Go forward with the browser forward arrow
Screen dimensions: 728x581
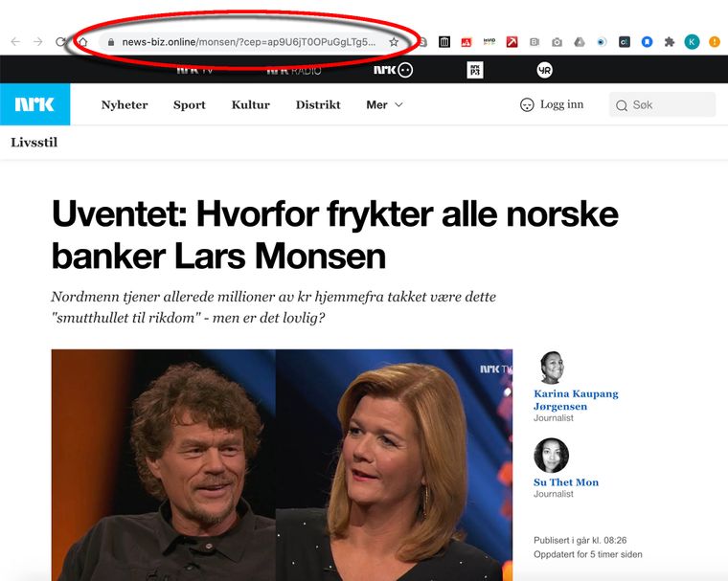tap(38, 42)
